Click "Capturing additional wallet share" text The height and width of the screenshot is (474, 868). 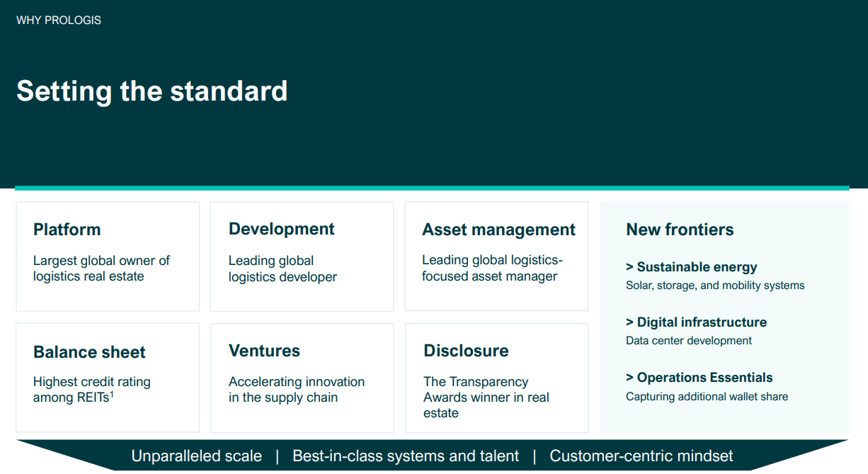707,396
